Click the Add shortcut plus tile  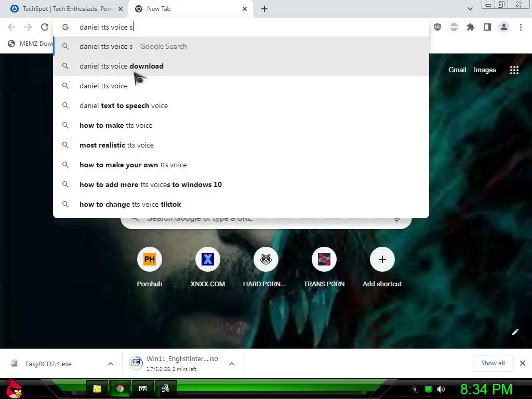coord(382,259)
